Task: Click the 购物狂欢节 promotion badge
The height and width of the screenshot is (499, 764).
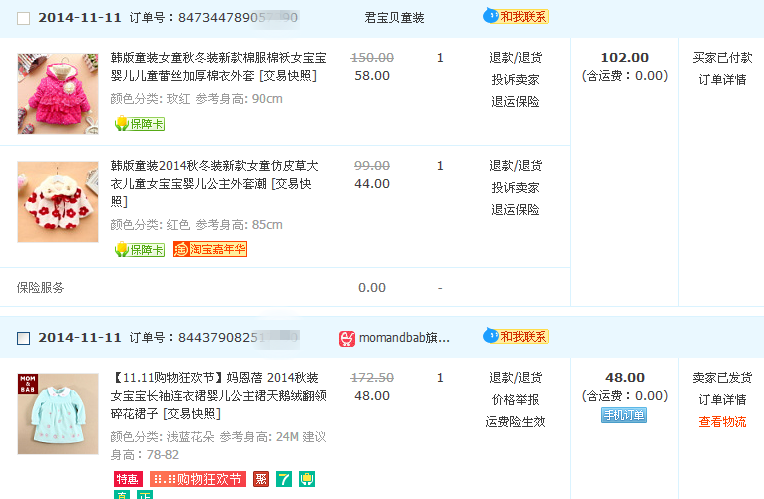Action: tap(197, 479)
